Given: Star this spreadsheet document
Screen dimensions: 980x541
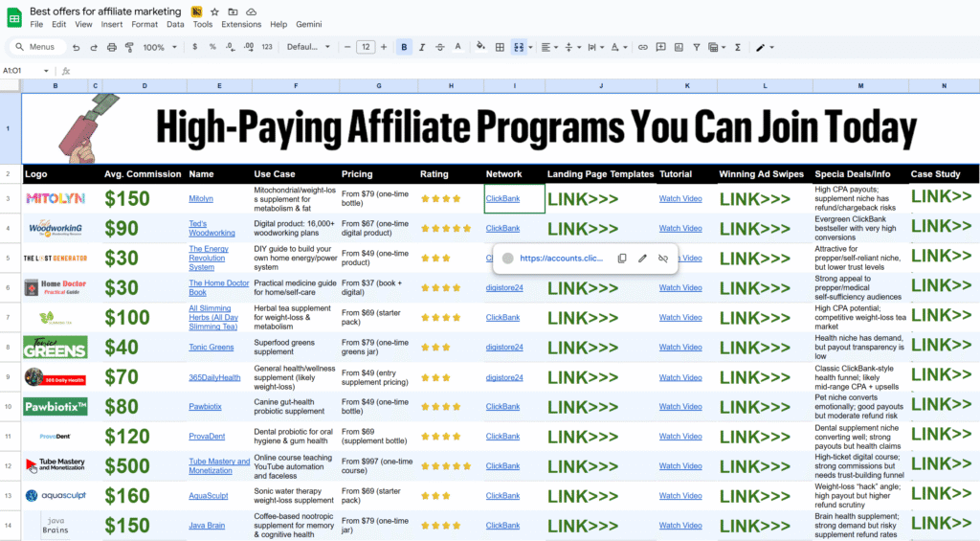Looking at the screenshot, I should tap(214, 11).
